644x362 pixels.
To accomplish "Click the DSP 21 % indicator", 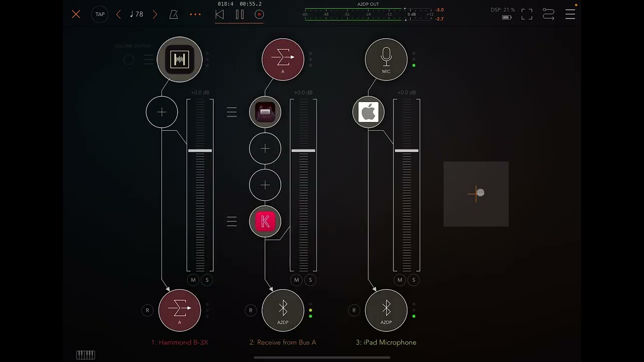I will pos(503,10).
